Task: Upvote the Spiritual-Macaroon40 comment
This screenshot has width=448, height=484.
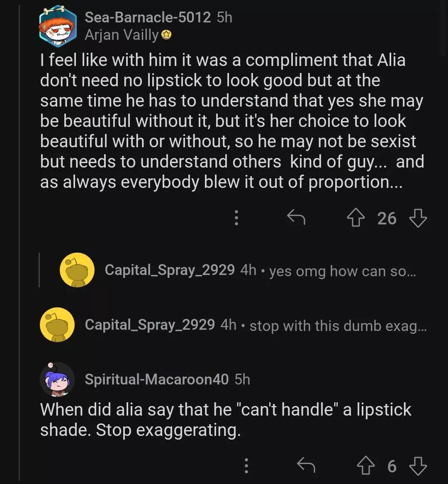Action: 366,466
